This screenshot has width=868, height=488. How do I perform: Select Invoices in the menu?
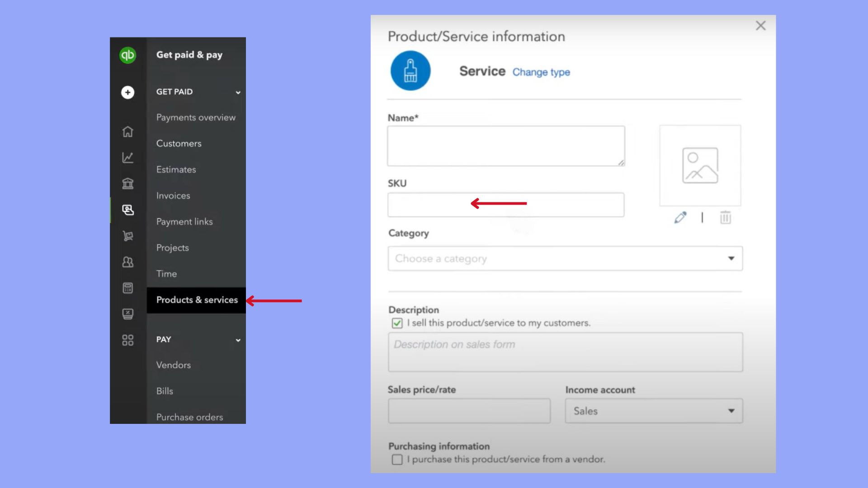[x=173, y=196]
